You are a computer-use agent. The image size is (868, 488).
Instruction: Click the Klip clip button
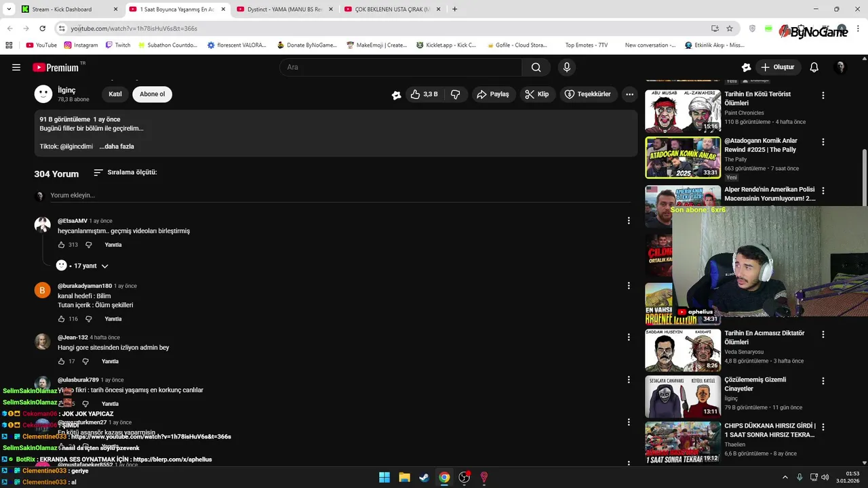[x=536, y=94]
